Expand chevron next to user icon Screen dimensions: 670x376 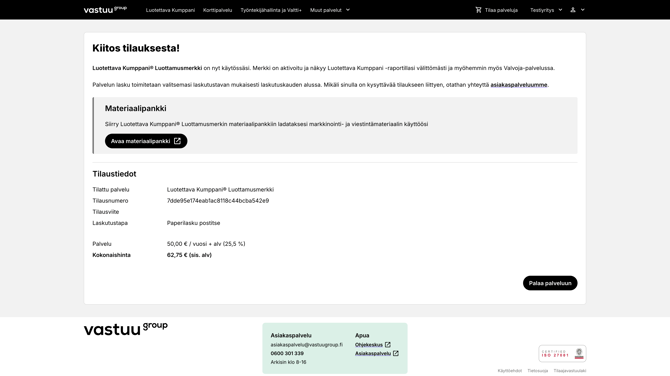tap(582, 10)
